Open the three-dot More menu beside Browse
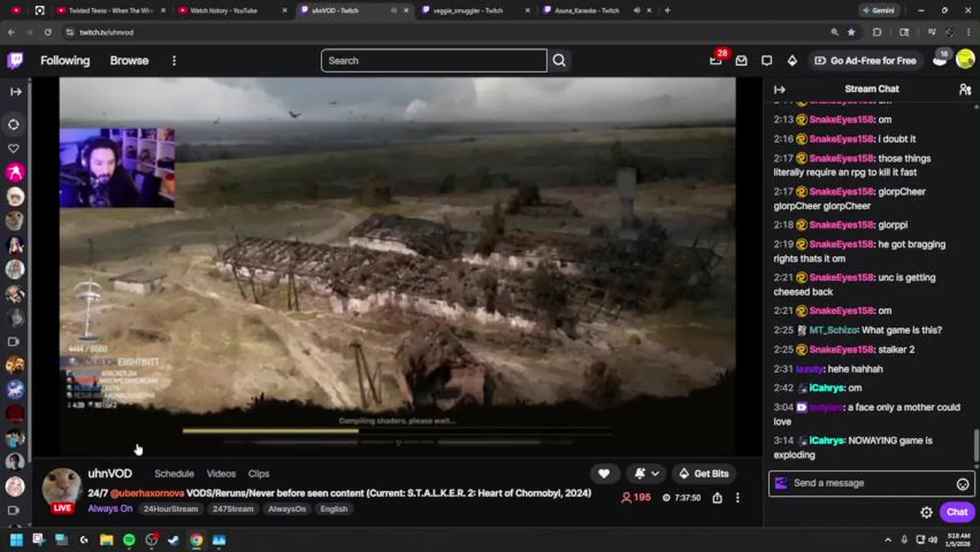Screen dimensions: 980x552 (x=174, y=61)
